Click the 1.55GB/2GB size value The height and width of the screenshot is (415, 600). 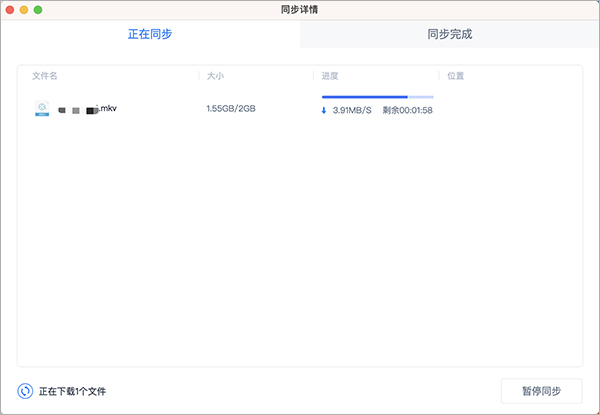tap(231, 109)
